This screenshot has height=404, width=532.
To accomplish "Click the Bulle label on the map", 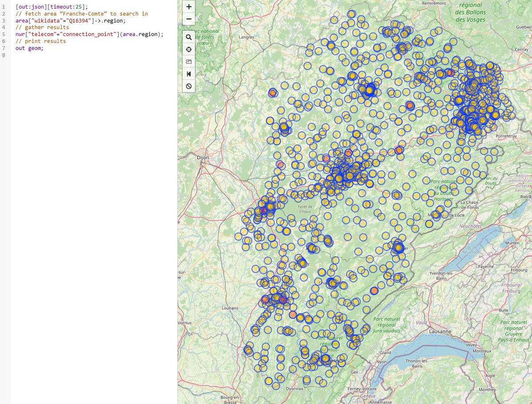I will click(504, 311).
